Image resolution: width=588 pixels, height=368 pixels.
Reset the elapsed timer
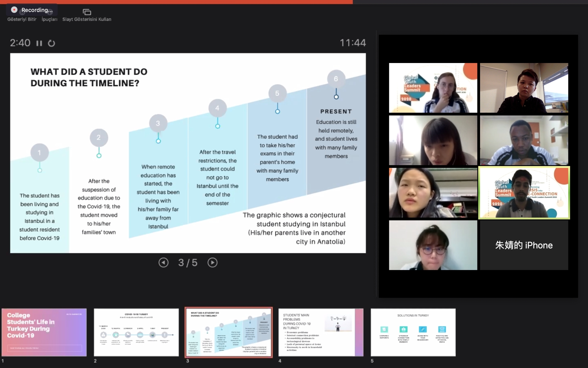click(51, 43)
